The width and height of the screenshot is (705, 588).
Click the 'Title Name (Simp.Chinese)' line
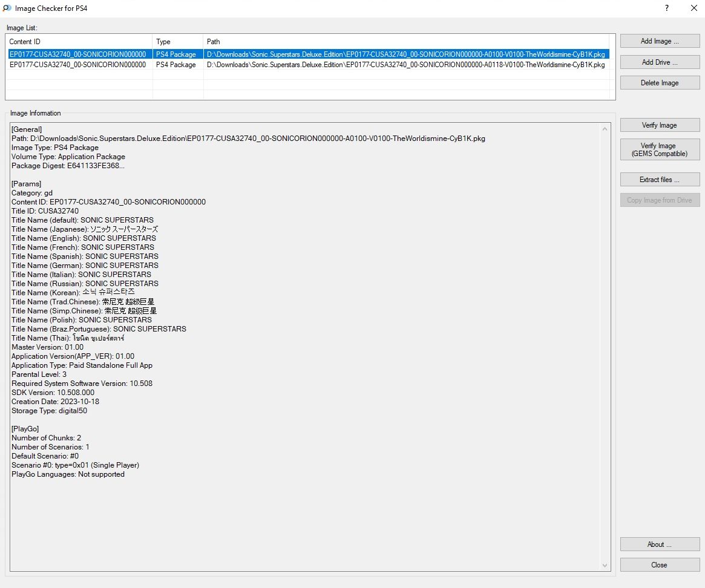click(84, 310)
